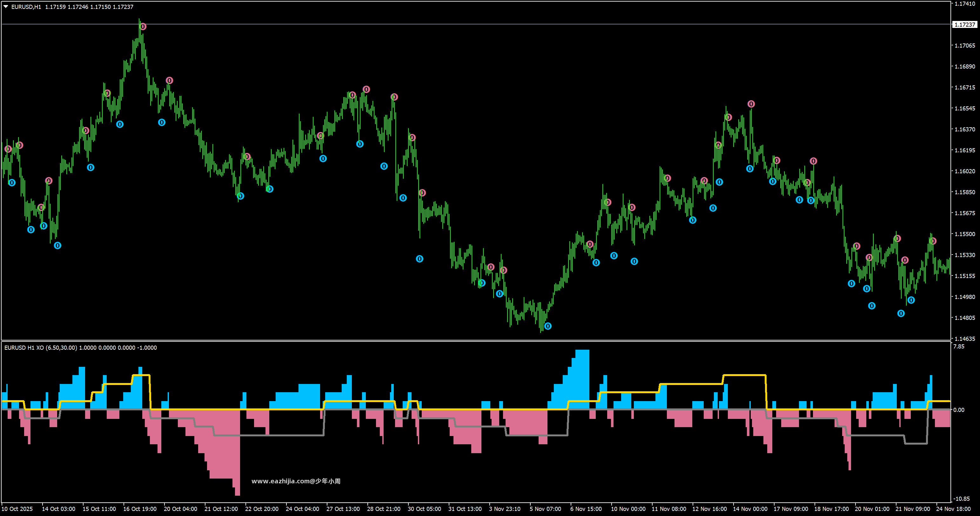Click time axis label 22 Oct 20:00
Viewport: 980px width, 516px height.
point(262,509)
